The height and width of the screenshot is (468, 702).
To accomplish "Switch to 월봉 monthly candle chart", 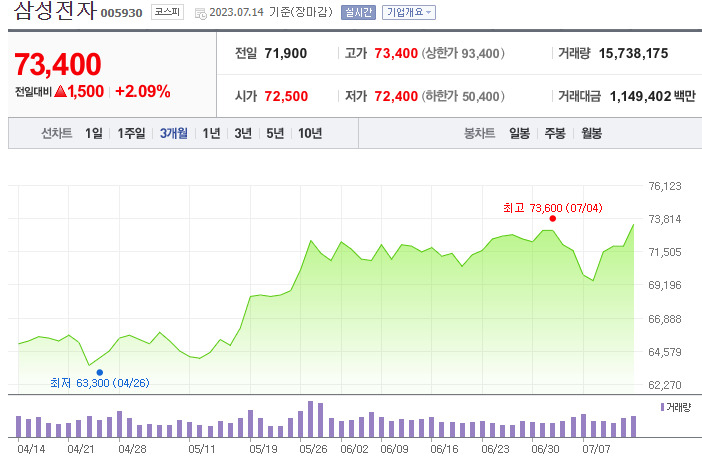I will pyautogui.click(x=591, y=133).
